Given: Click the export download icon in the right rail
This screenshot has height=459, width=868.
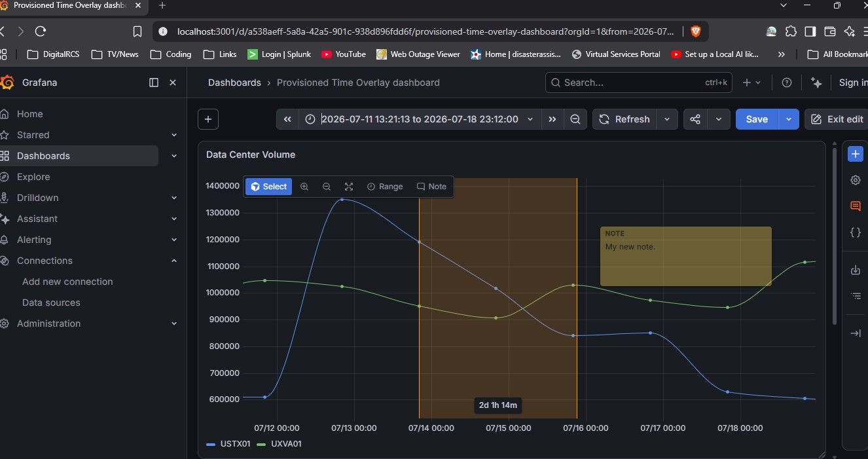Looking at the screenshot, I should pos(856,270).
